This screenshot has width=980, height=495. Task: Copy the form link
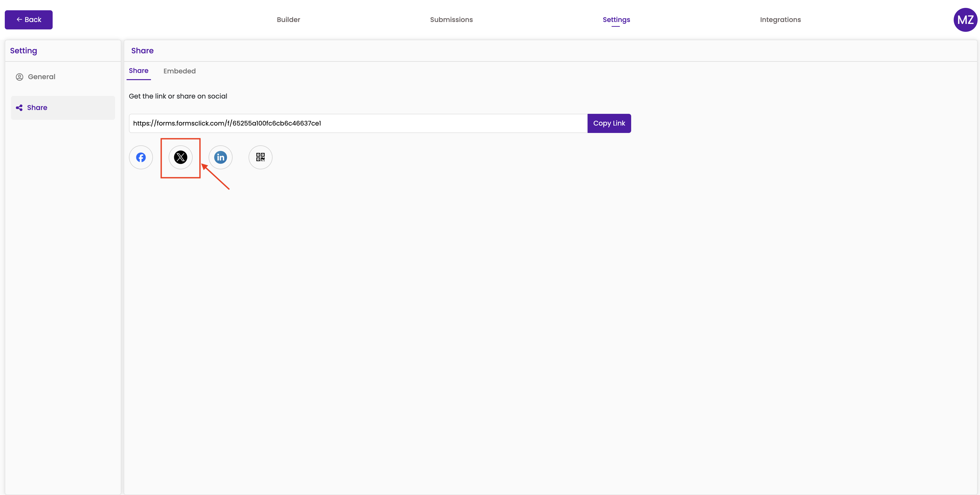(609, 123)
